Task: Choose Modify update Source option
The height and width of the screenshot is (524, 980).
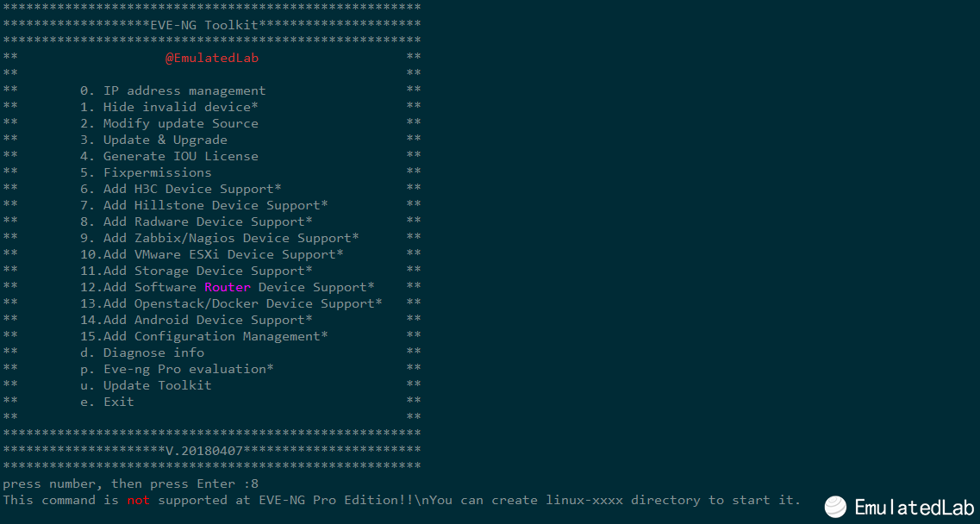Action: coord(169,123)
